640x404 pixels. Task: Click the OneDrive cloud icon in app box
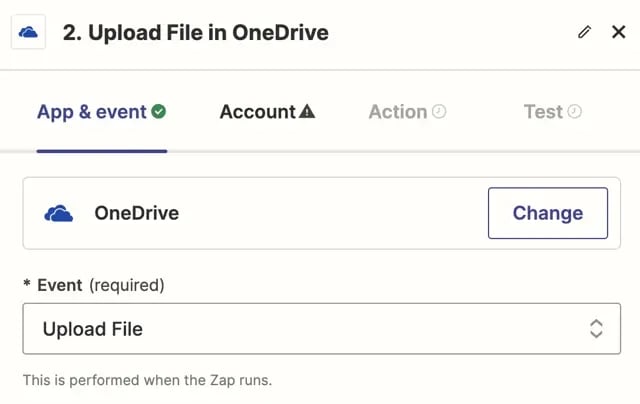click(59, 213)
